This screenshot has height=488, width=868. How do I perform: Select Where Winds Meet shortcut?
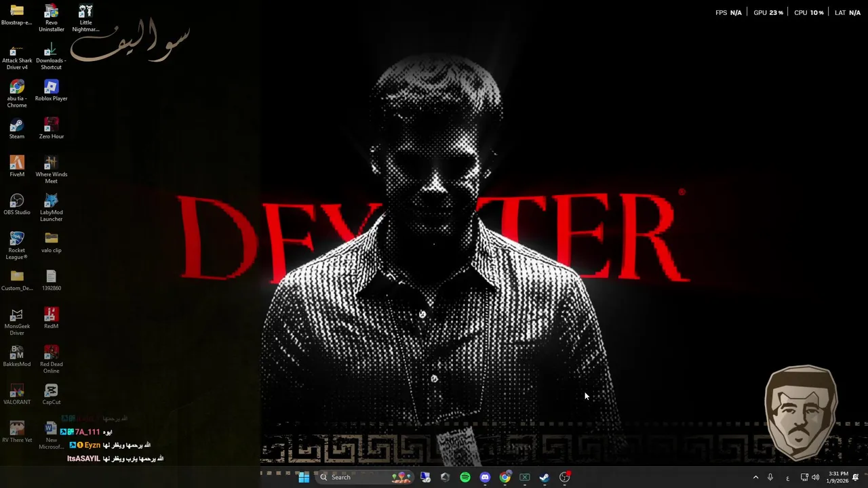(52, 170)
